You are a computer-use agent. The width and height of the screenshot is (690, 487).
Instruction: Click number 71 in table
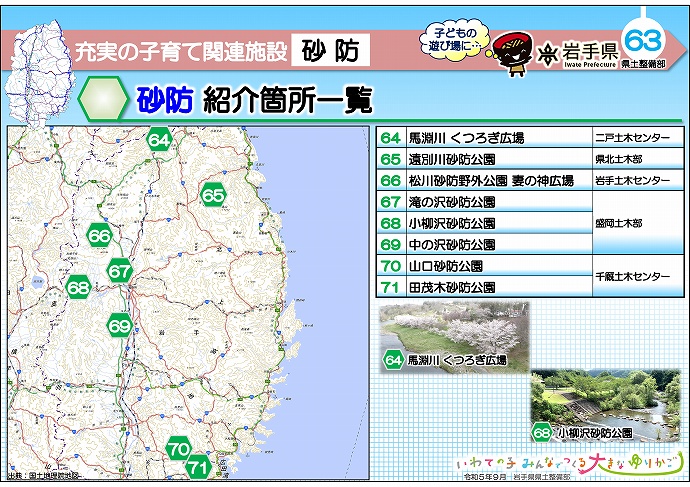pyautogui.click(x=390, y=287)
